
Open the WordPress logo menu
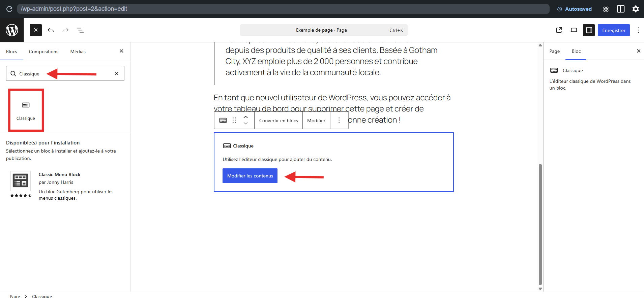[x=12, y=30]
